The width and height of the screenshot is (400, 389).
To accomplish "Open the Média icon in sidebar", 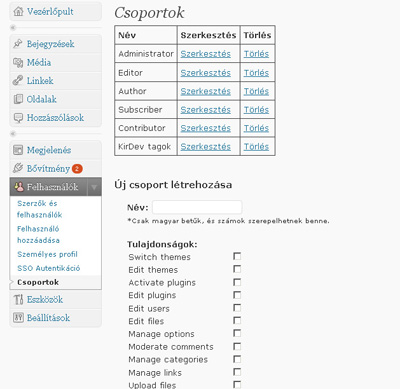I will click(x=18, y=62).
